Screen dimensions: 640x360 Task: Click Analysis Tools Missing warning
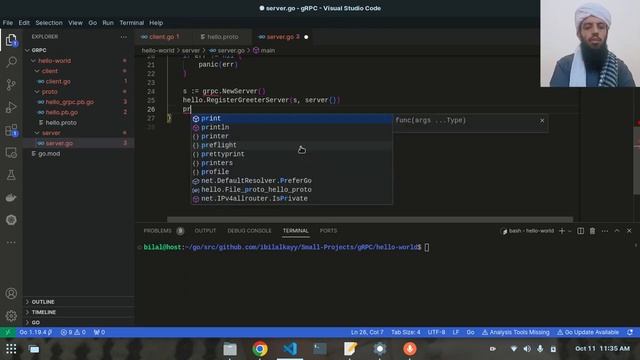pos(516,332)
